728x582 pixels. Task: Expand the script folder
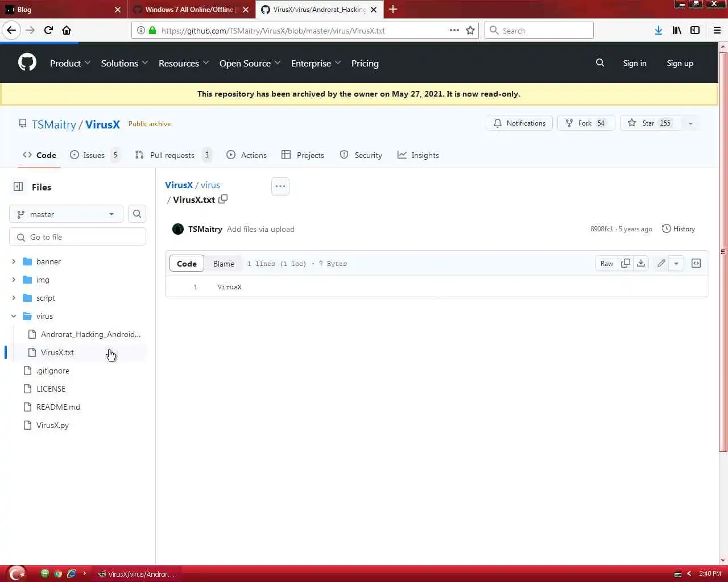click(x=14, y=298)
